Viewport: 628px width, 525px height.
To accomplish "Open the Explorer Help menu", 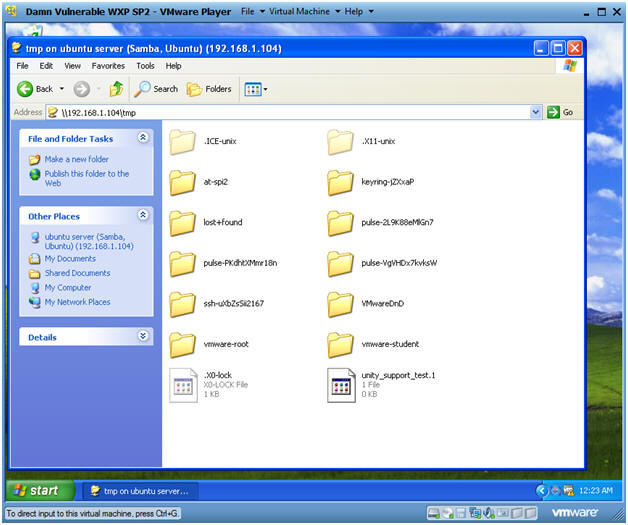I will click(173, 66).
